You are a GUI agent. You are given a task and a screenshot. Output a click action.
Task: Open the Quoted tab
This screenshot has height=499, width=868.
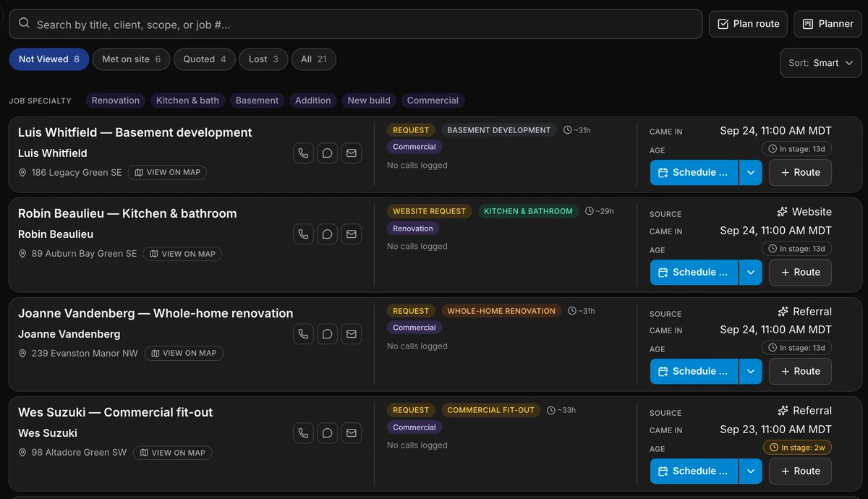click(205, 59)
